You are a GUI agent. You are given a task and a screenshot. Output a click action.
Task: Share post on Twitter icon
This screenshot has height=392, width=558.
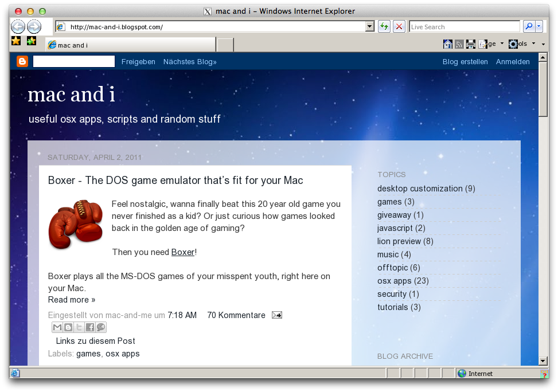pyautogui.click(x=79, y=327)
